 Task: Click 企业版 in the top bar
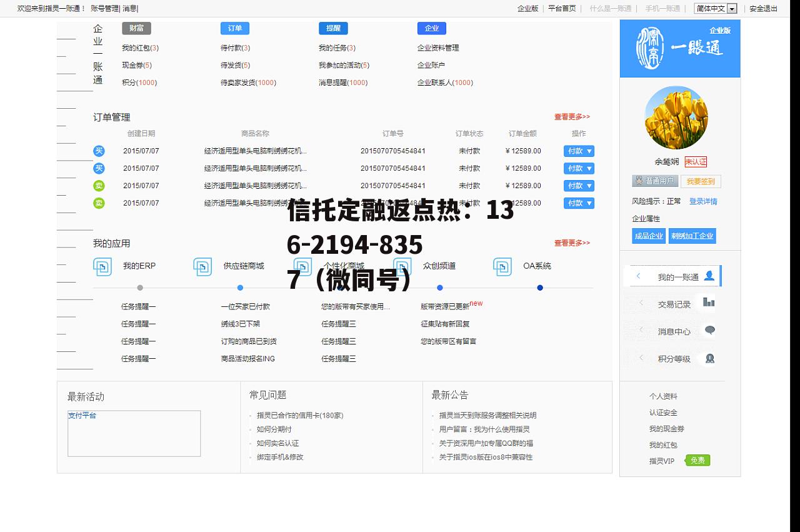527,9
